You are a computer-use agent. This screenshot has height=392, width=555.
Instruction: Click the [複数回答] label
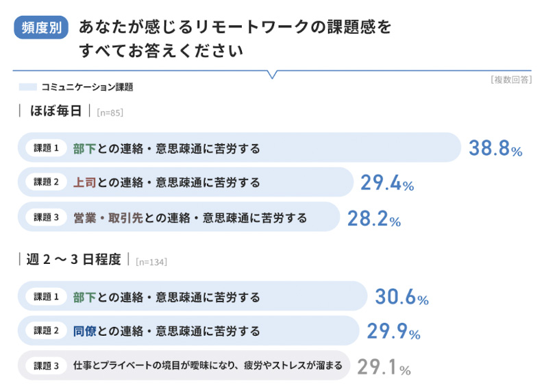click(x=511, y=79)
